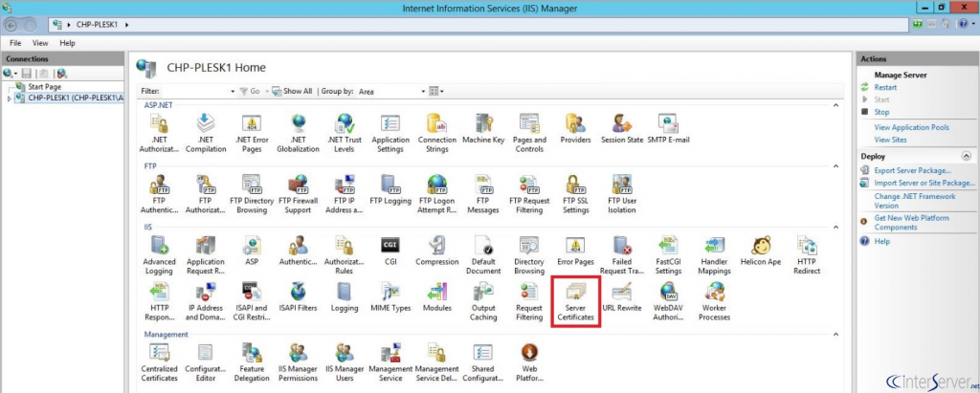
Task: Collapse the Deploy actions section
Action: coord(967,156)
